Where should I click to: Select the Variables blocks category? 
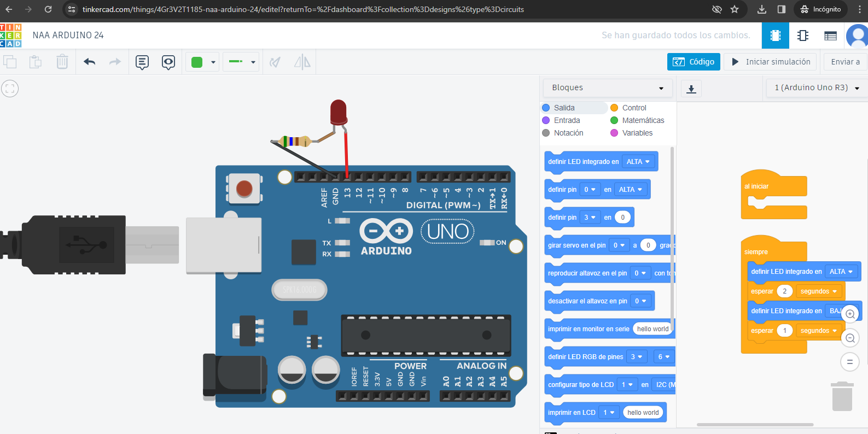[x=637, y=133]
